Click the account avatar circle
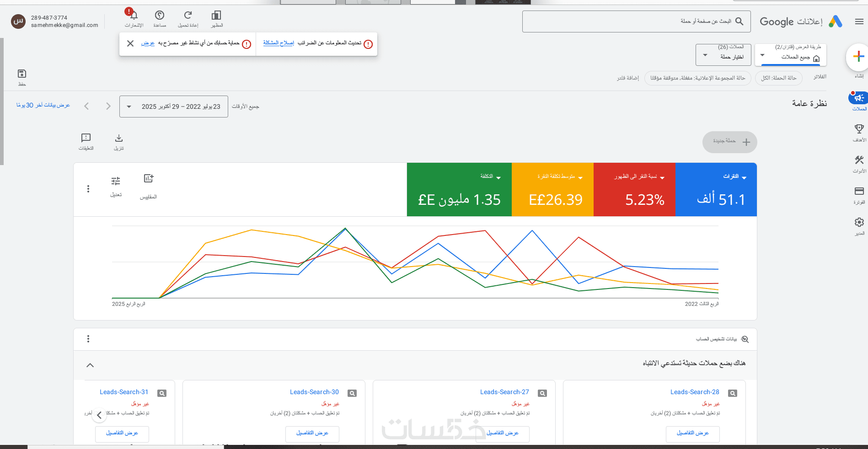Screen dimensions: 868x449 coord(18,21)
